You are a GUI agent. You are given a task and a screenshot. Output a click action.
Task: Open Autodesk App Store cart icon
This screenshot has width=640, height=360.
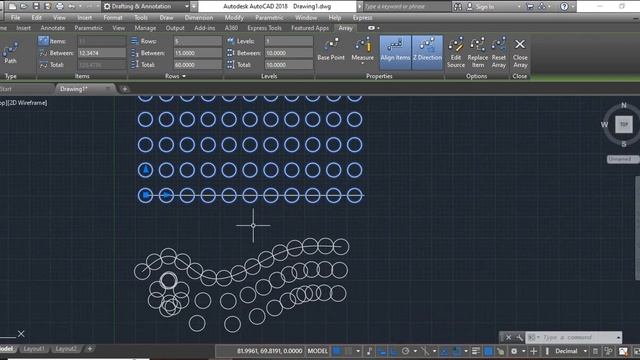coord(530,7)
